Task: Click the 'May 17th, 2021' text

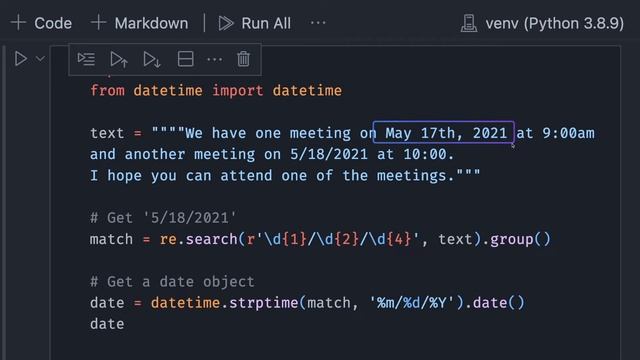Action: tap(446, 133)
